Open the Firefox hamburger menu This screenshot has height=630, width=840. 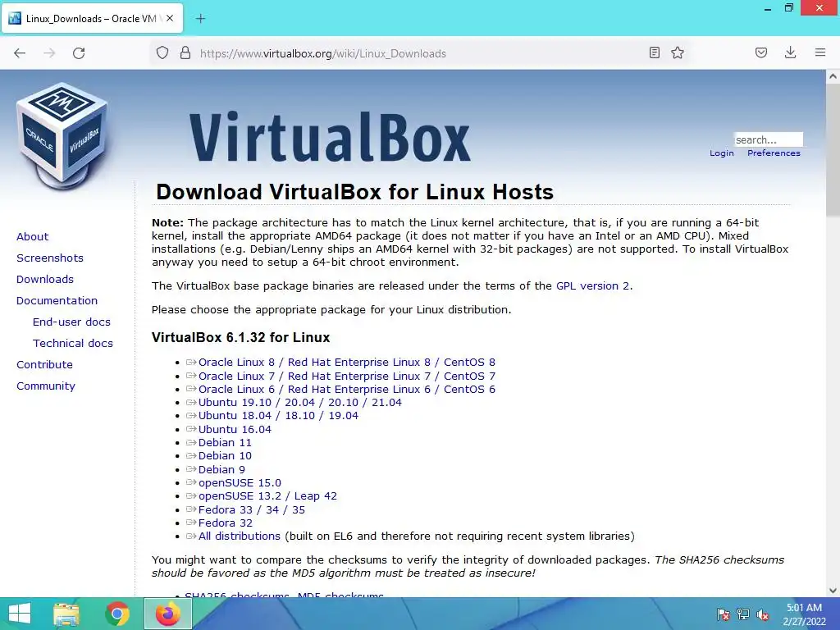coord(820,52)
